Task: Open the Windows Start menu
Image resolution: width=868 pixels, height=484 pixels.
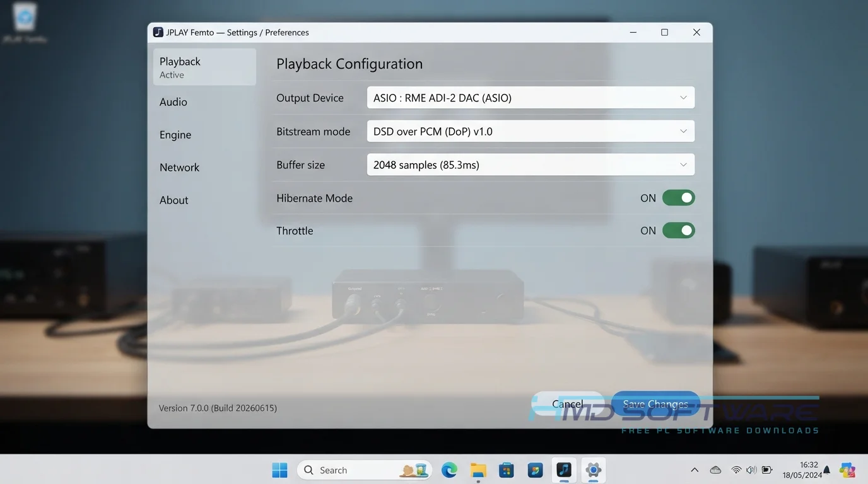Action: pyautogui.click(x=279, y=470)
